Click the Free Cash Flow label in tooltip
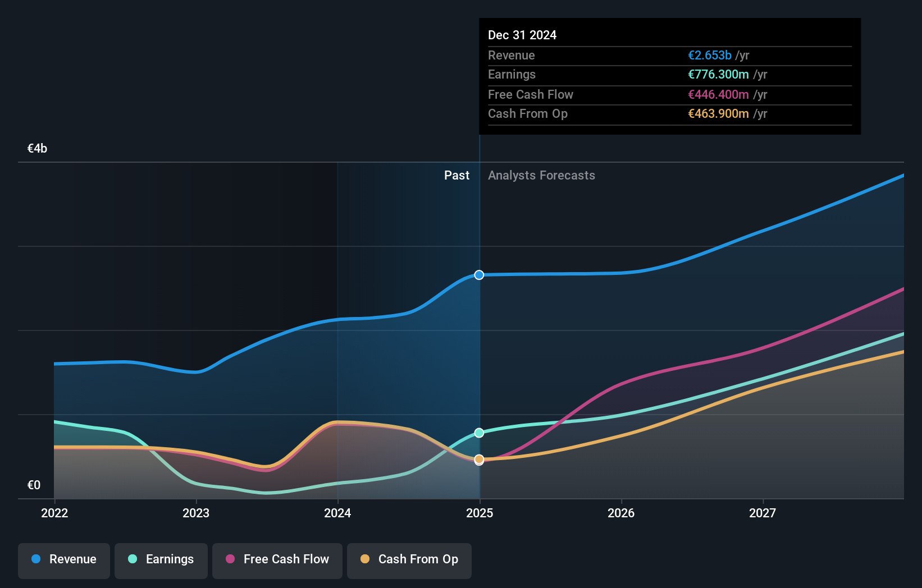 tap(531, 95)
